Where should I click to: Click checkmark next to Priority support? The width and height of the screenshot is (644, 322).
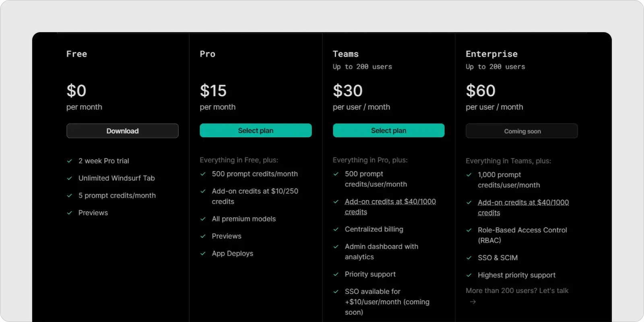click(336, 275)
